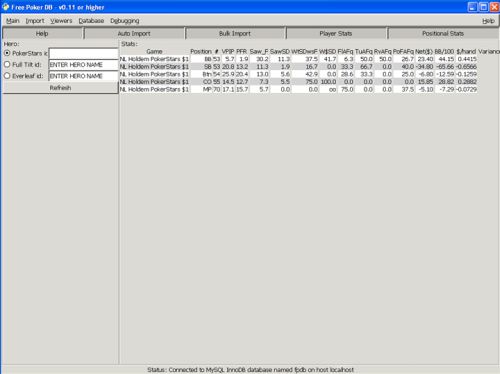Viewport: 500px width, 374px height.
Task: Click the MySQL connection status bar text
Action: (250, 370)
